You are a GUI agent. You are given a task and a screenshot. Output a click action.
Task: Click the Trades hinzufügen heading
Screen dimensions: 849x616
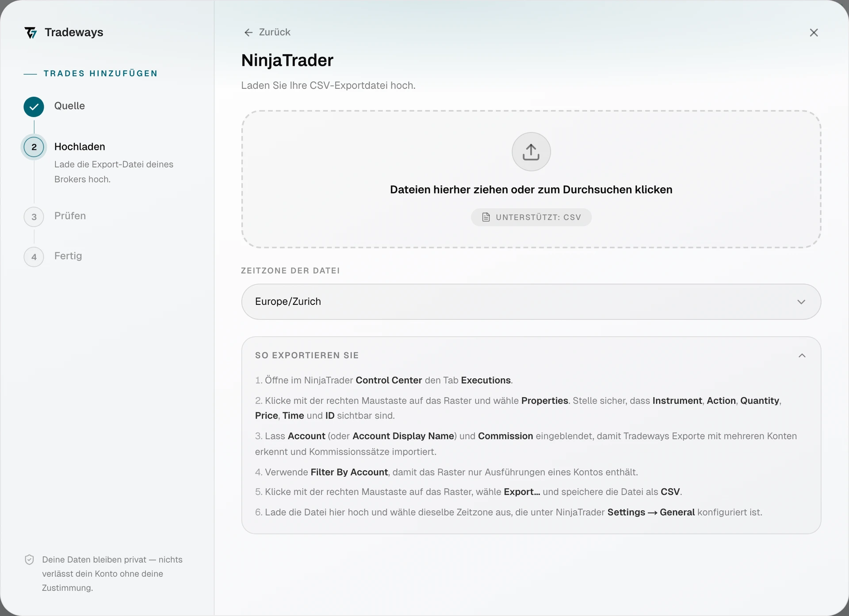(x=100, y=74)
